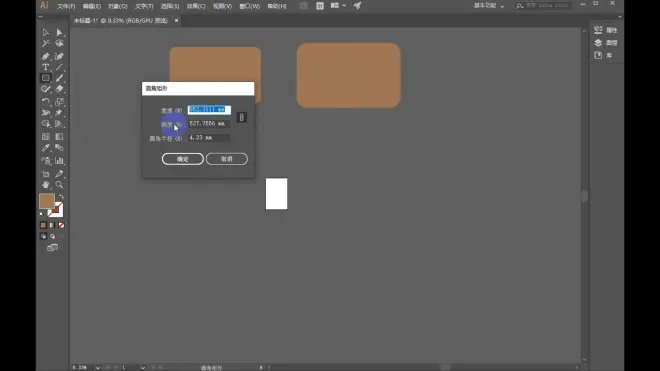
Task: Choose the Direct Selection tool
Action: [x=59, y=32]
